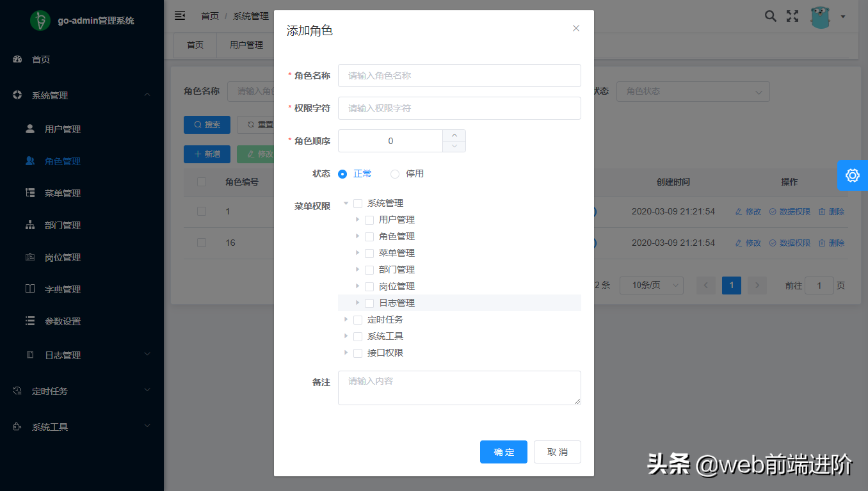
Task: Expand the 日志管理 tree node arrow
Action: (358, 303)
